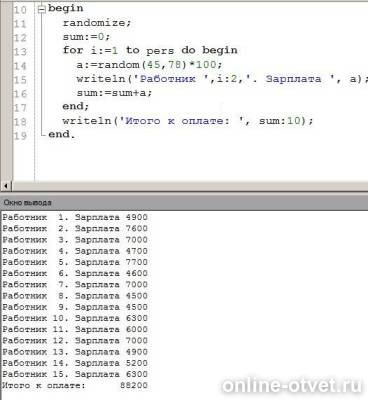Click the final 'end.' line

(62, 134)
